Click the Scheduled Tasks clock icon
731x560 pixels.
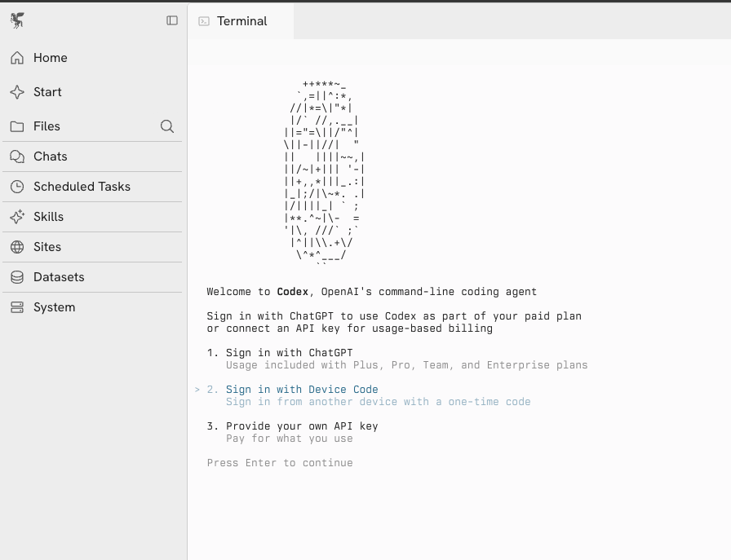pos(17,187)
